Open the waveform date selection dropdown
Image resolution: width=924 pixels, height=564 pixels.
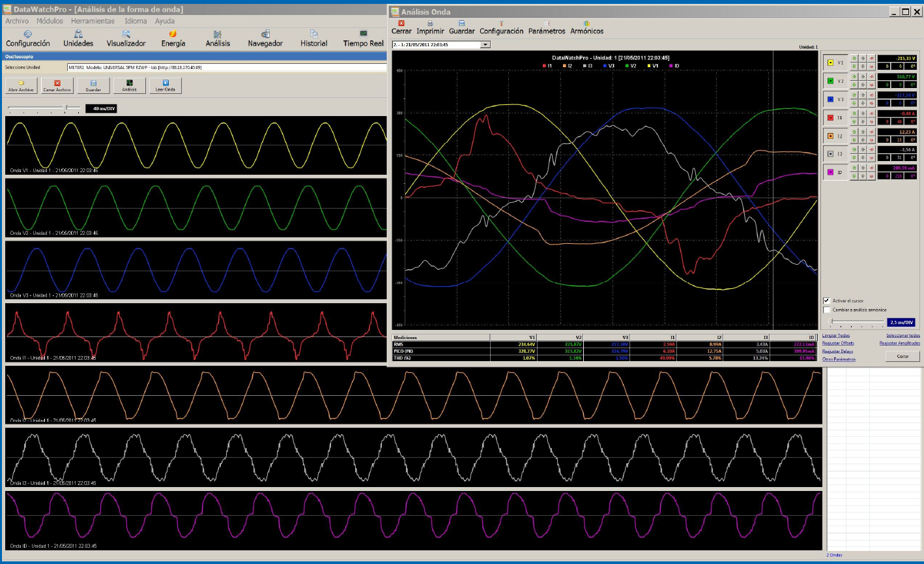(485, 44)
